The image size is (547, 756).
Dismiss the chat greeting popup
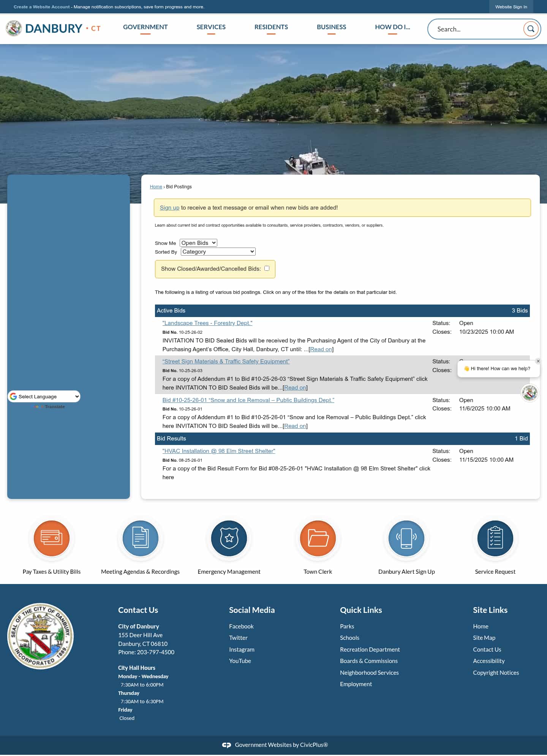(x=538, y=361)
